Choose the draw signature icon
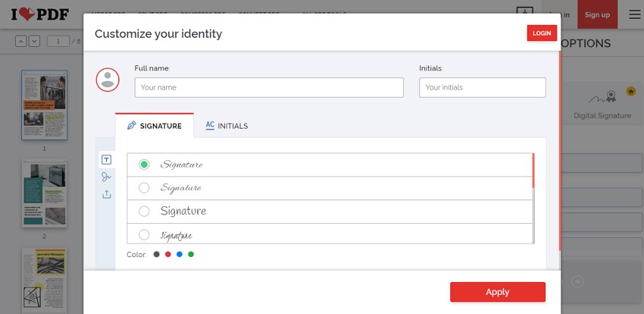This screenshot has width=644, height=314. [x=107, y=177]
